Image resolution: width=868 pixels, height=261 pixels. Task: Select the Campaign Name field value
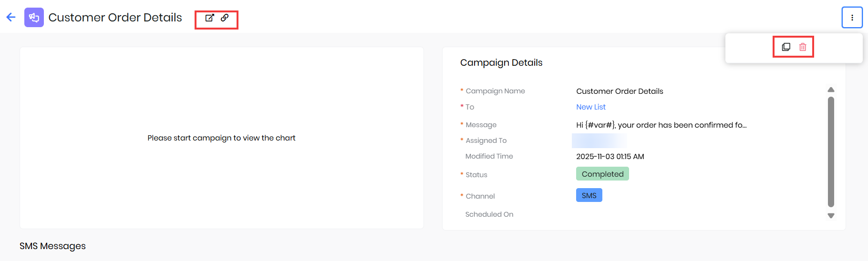tap(620, 91)
